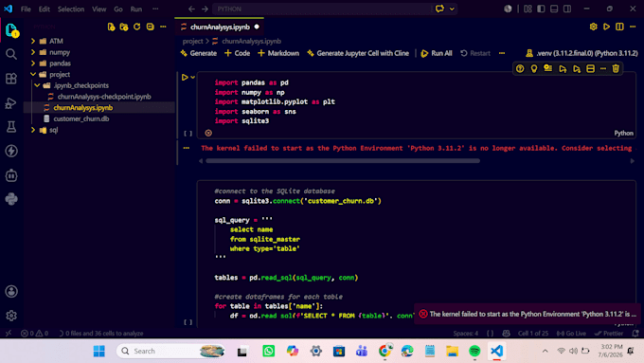Viewport: 644px width, 363px height.
Task: Click the errors and warnings status item
Action: coord(34,334)
